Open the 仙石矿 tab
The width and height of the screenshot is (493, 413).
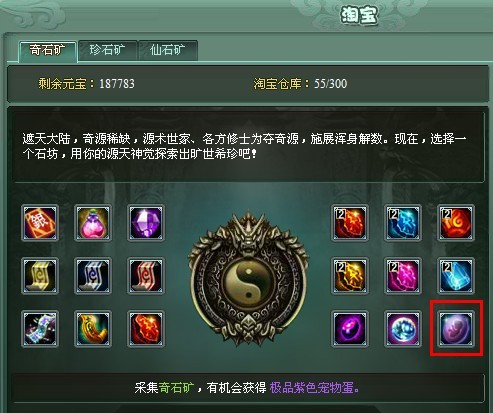[x=168, y=50]
